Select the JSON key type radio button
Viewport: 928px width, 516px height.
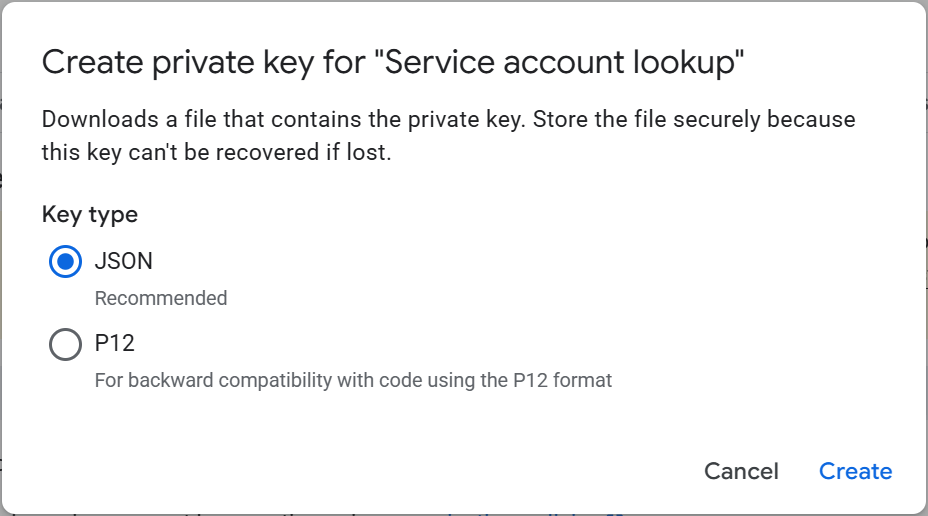[65, 262]
